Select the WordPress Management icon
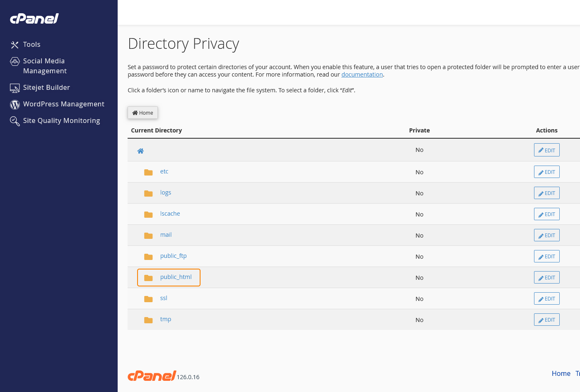The image size is (580, 392). click(x=15, y=104)
